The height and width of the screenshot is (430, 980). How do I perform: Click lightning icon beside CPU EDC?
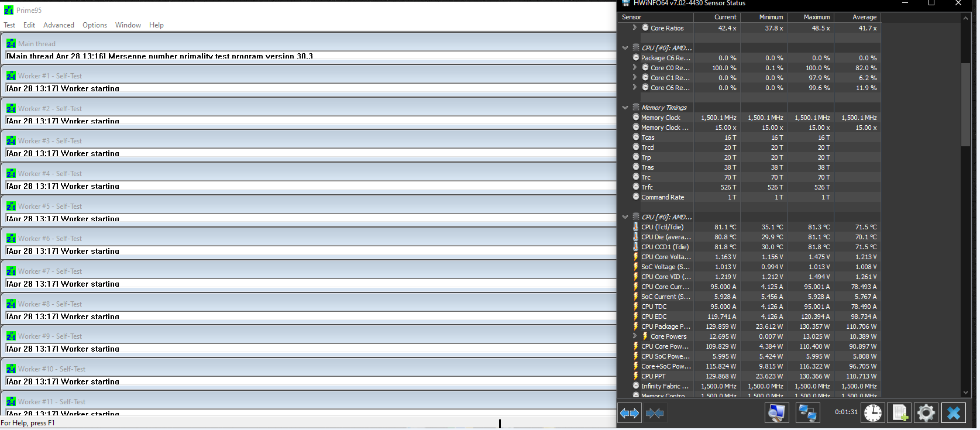pyautogui.click(x=635, y=317)
